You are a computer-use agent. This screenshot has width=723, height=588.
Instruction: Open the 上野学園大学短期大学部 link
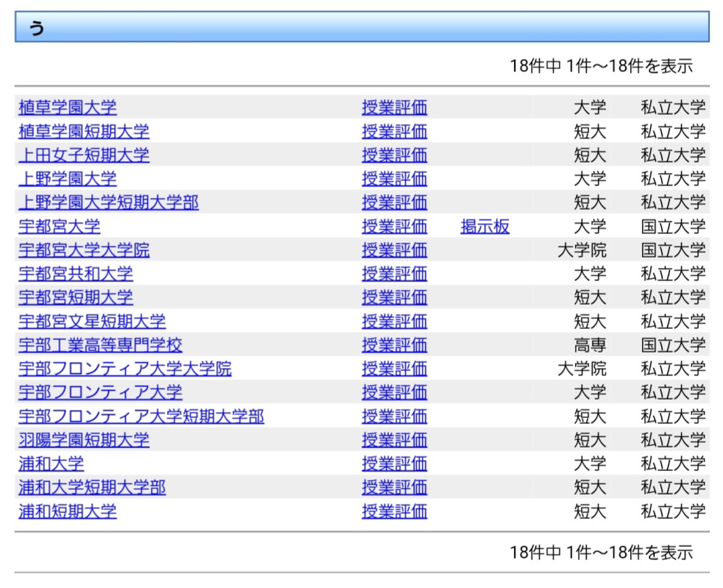point(108,202)
